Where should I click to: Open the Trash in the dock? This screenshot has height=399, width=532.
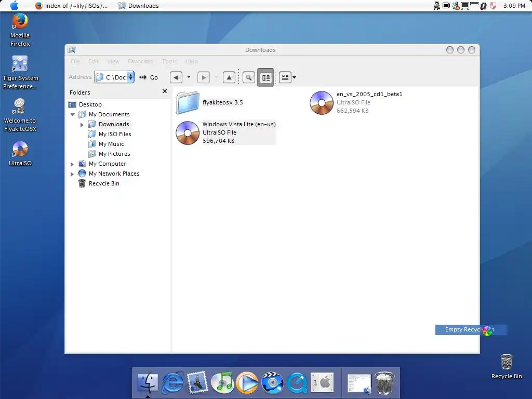pos(384,383)
